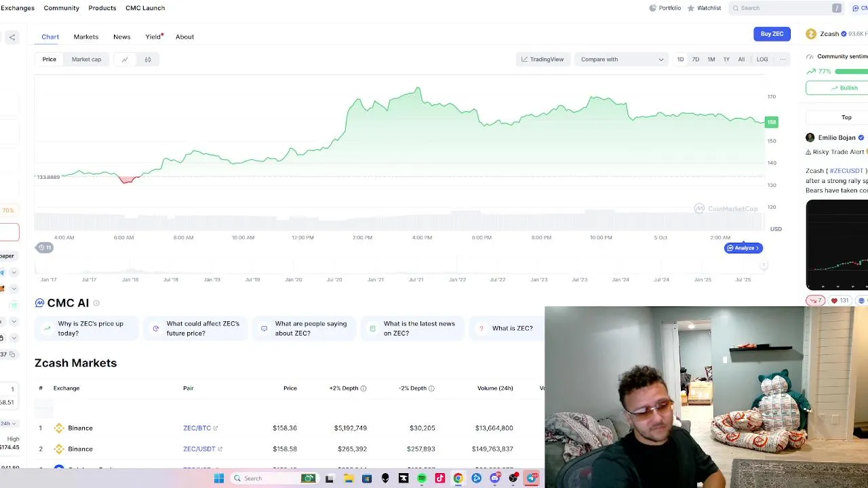Ask What is ZEC question chip

pyautogui.click(x=506, y=329)
